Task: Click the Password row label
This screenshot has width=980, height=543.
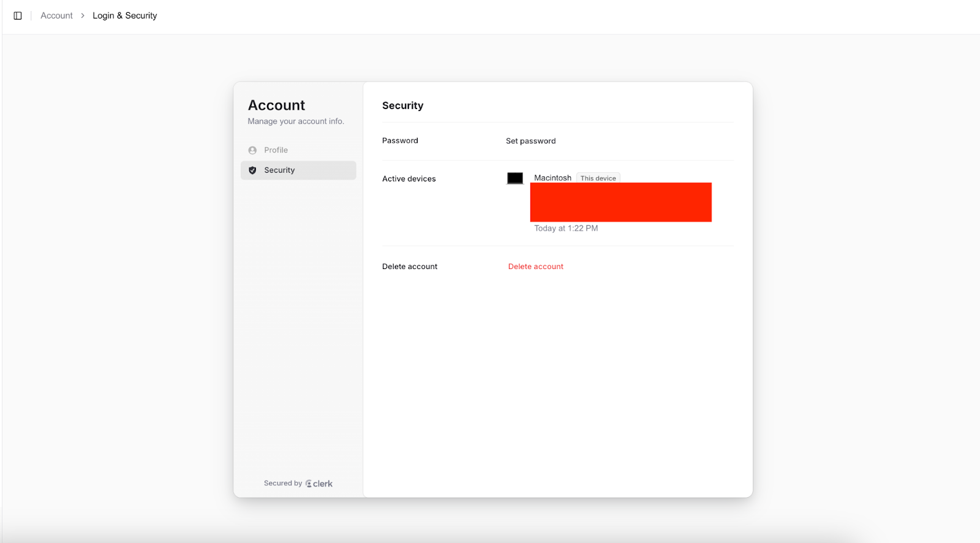Action: coord(400,141)
